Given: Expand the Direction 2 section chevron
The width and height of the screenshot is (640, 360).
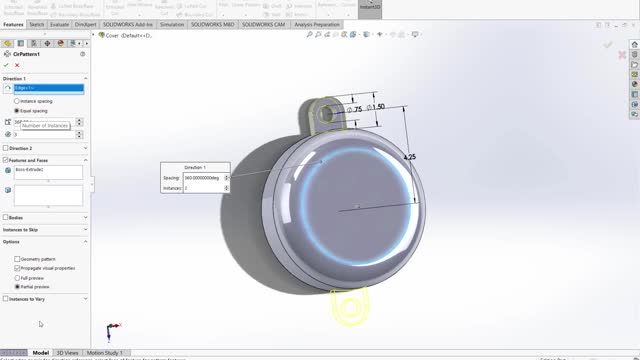Looking at the screenshot, I should pyautogui.click(x=85, y=148).
